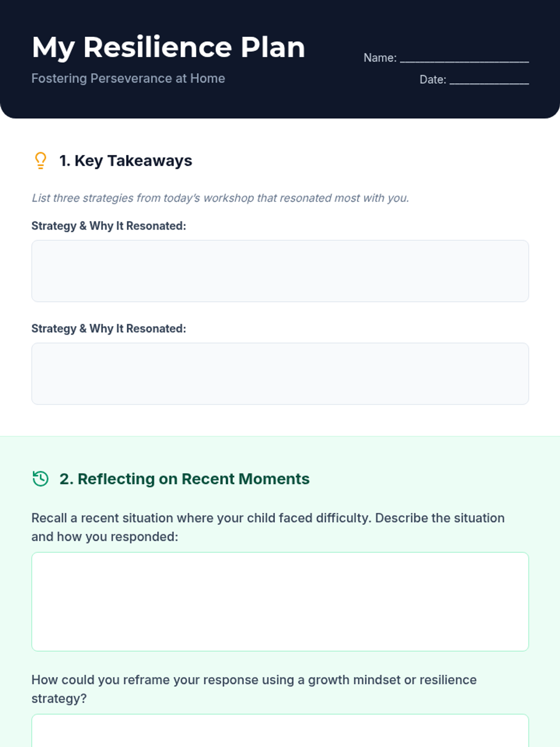Image resolution: width=560 pixels, height=747 pixels.
Task: Click the My Resilience Plan title
Action: click(x=168, y=48)
